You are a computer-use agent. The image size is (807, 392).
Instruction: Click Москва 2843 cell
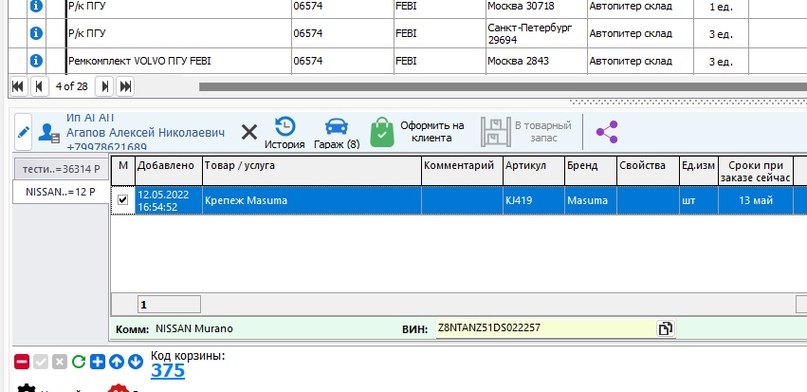tap(536, 61)
